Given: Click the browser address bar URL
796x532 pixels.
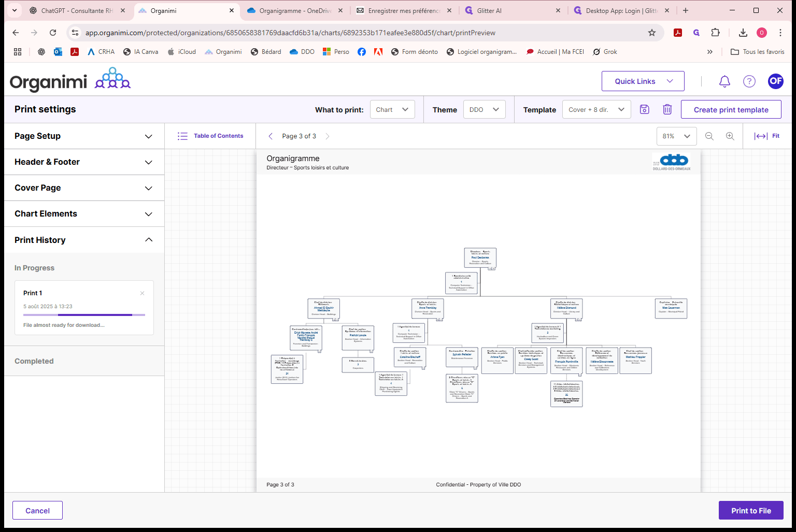Looking at the screenshot, I should point(290,33).
